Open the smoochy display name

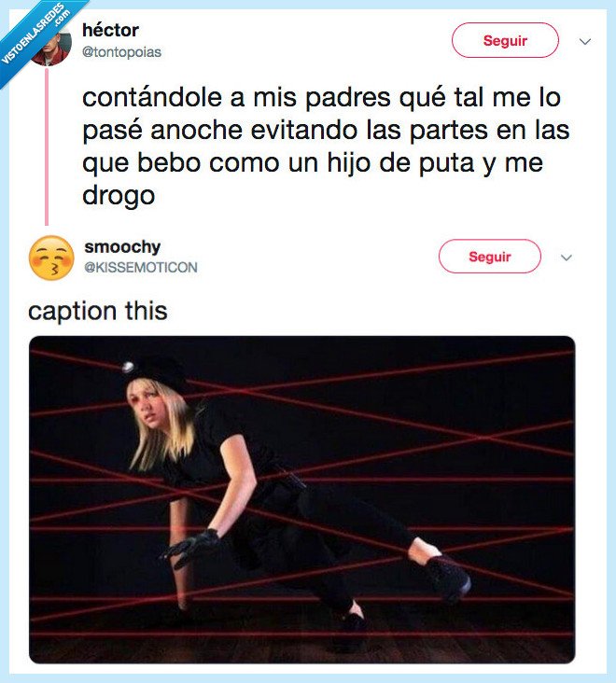click(x=122, y=247)
